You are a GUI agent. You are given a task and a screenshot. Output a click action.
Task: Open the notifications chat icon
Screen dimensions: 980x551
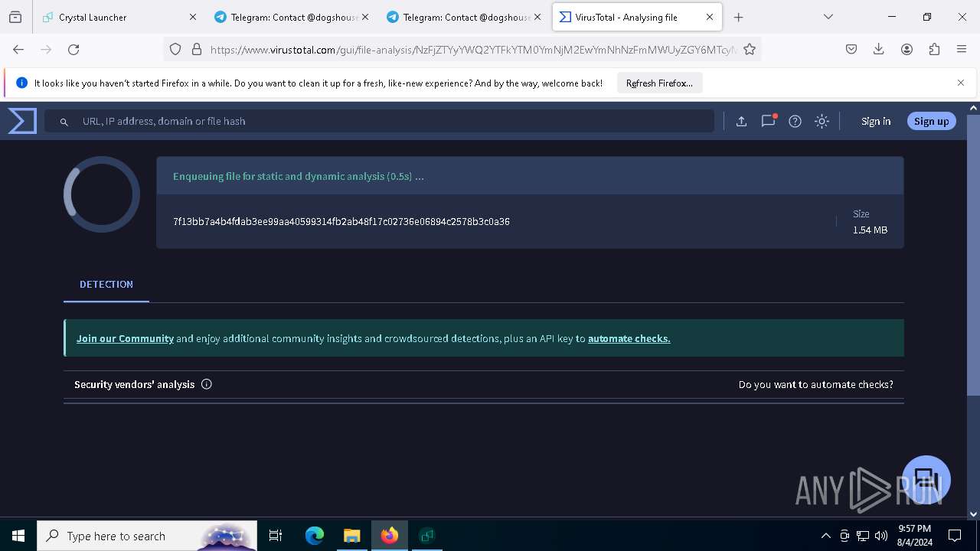pos(768,121)
